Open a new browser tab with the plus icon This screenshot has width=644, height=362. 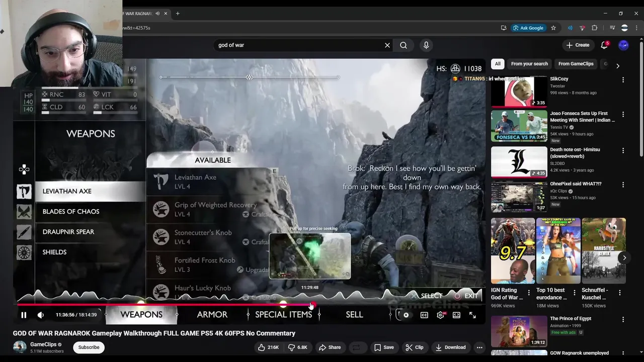click(178, 14)
